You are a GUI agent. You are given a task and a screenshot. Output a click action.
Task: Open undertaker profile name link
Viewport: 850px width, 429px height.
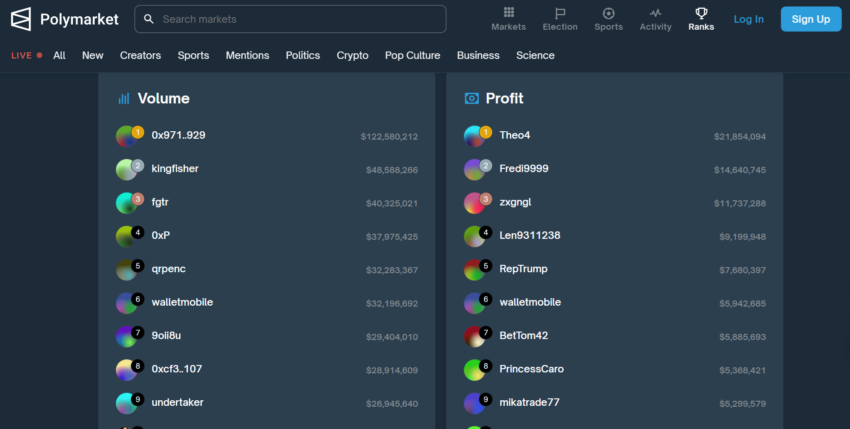[x=178, y=402]
